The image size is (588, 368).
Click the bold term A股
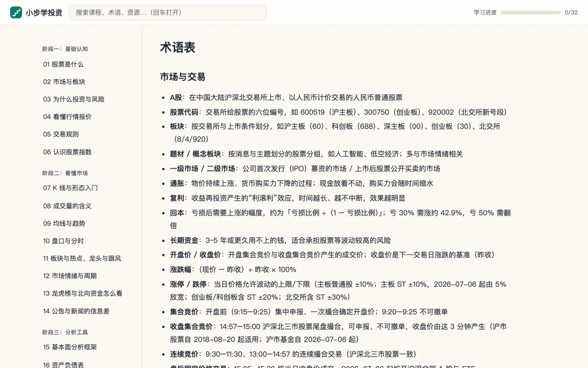[x=176, y=98]
